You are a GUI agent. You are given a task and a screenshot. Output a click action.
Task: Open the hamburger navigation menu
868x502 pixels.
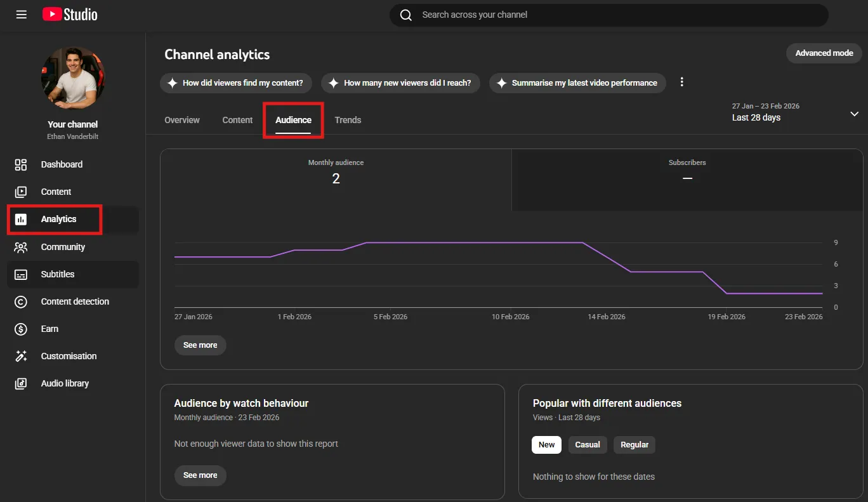21,15
